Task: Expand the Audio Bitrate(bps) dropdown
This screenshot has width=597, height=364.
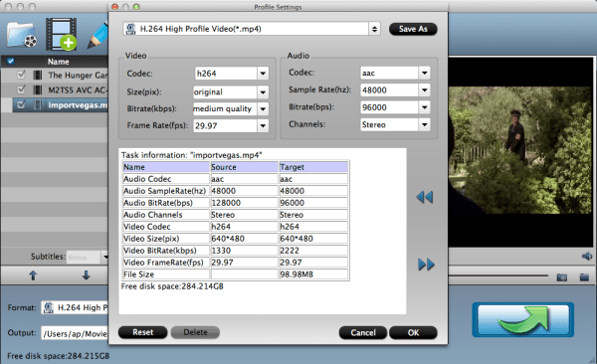Action: click(x=424, y=107)
